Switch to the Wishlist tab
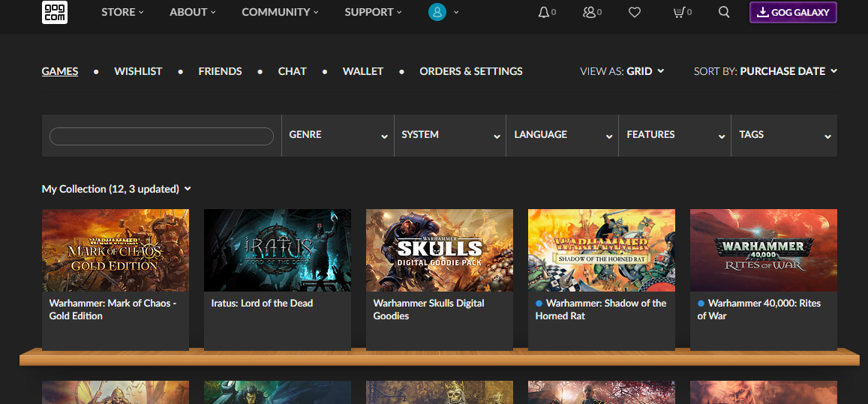The image size is (868, 404). tap(138, 71)
